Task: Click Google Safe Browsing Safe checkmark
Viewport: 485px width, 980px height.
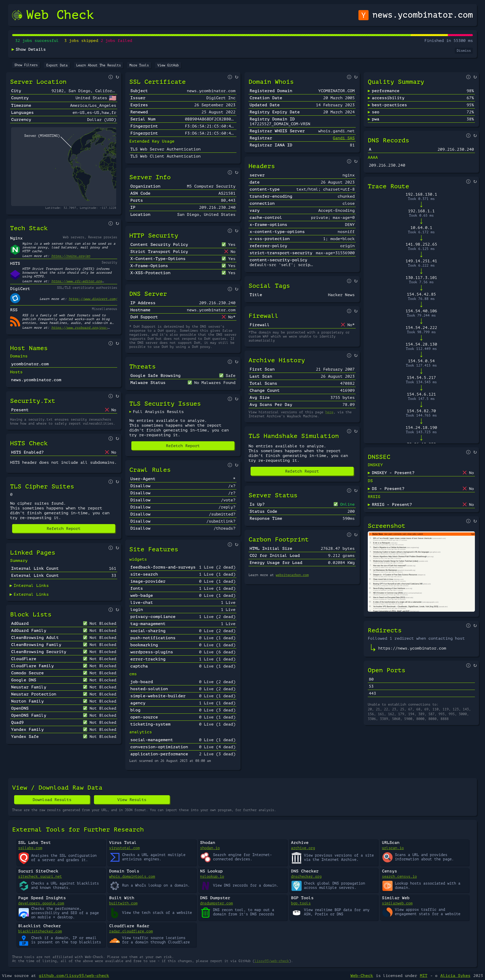Action: point(221,375)
